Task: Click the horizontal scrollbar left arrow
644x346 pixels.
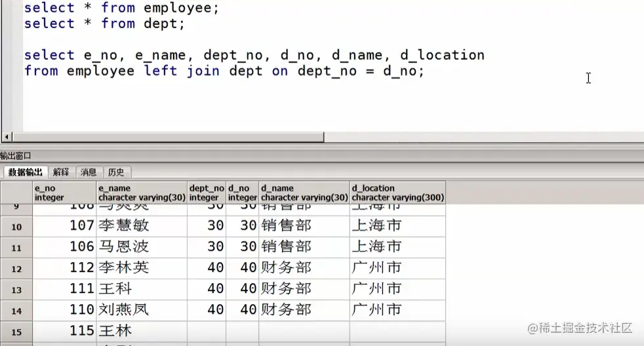Action: click(x=7, y=137)
